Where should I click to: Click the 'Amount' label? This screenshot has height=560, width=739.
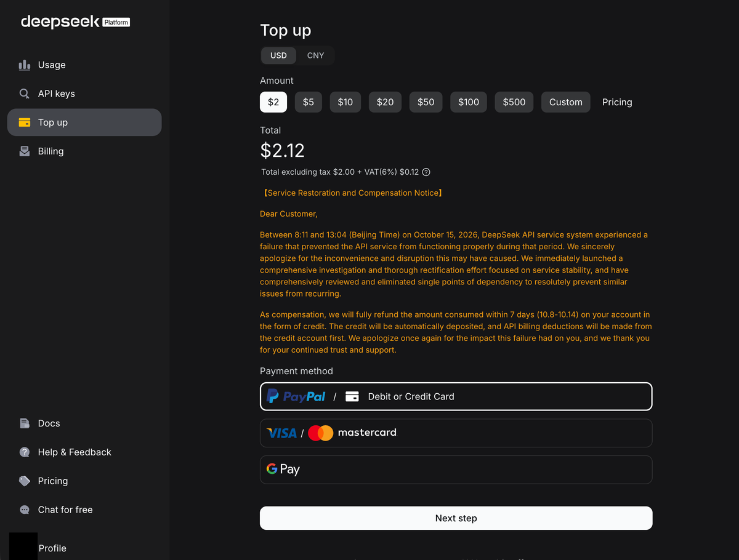(277, 81)
